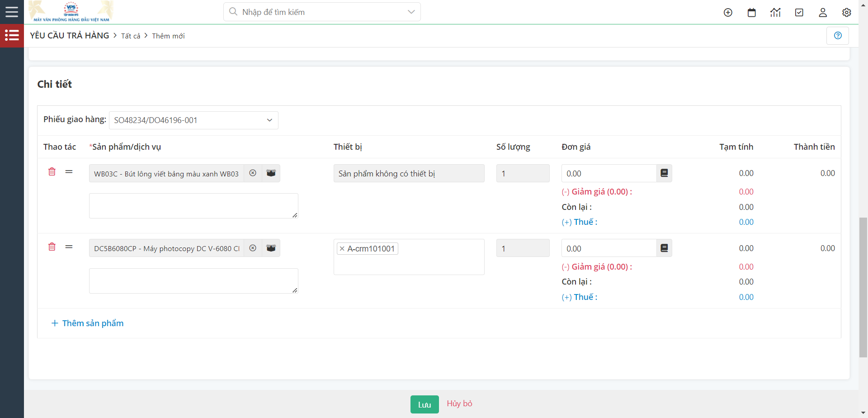The image size is (868, 418).
Task: Open price book icon in WB03C row
Action: click(x=664, y=173)
